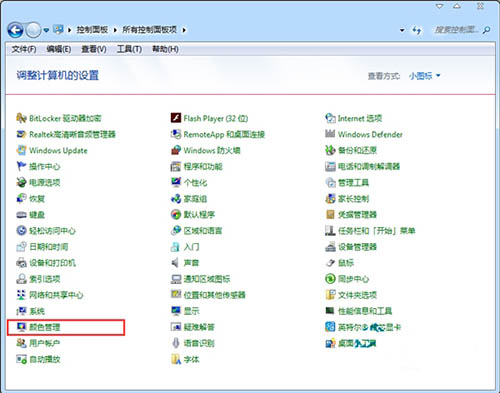Click the 所有控制面板项 breadcrumb
The height and width of the screenshot is (393, 500).
coord(149,30)
